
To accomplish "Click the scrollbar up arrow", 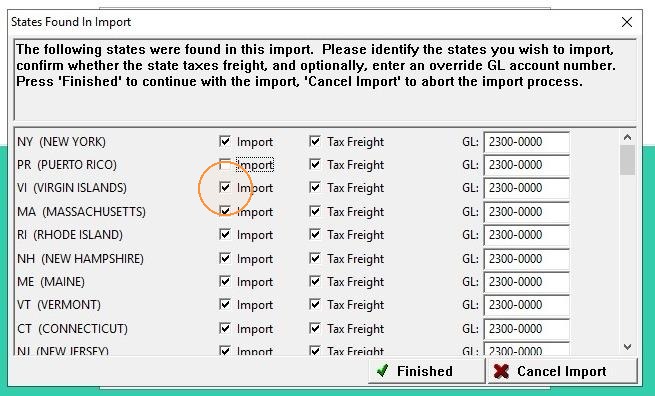I will (627, 137).
